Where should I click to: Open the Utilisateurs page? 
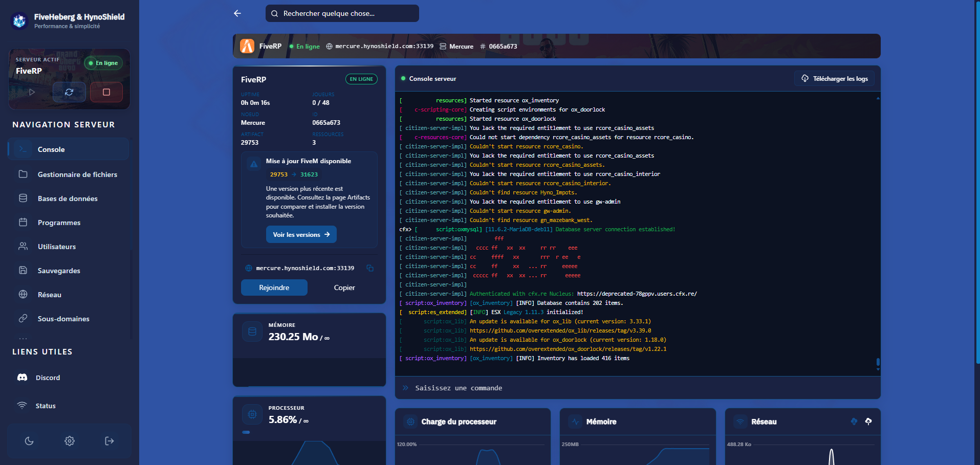68,247
